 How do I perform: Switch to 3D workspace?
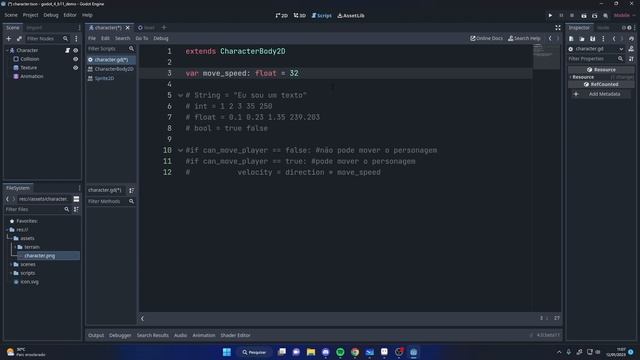coord(300,16)
